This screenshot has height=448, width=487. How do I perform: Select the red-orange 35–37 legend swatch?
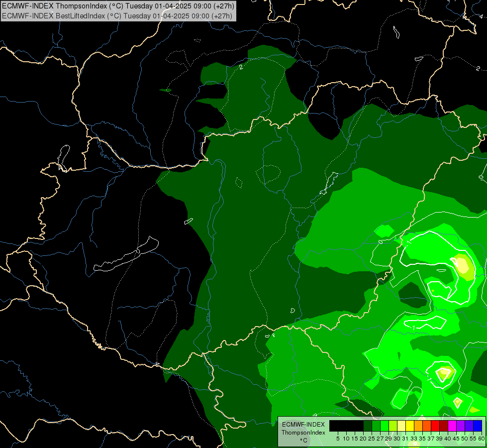(426, 426)
